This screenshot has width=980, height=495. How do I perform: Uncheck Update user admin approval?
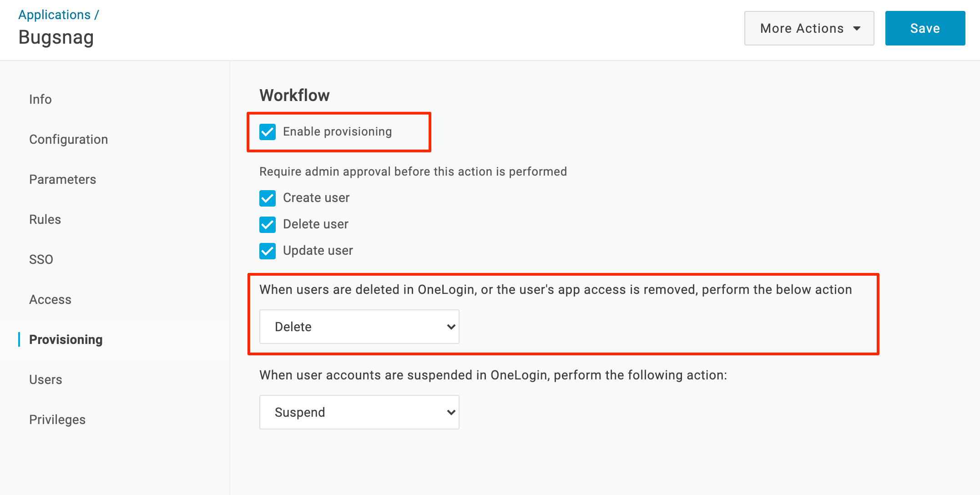click(268, 251)
